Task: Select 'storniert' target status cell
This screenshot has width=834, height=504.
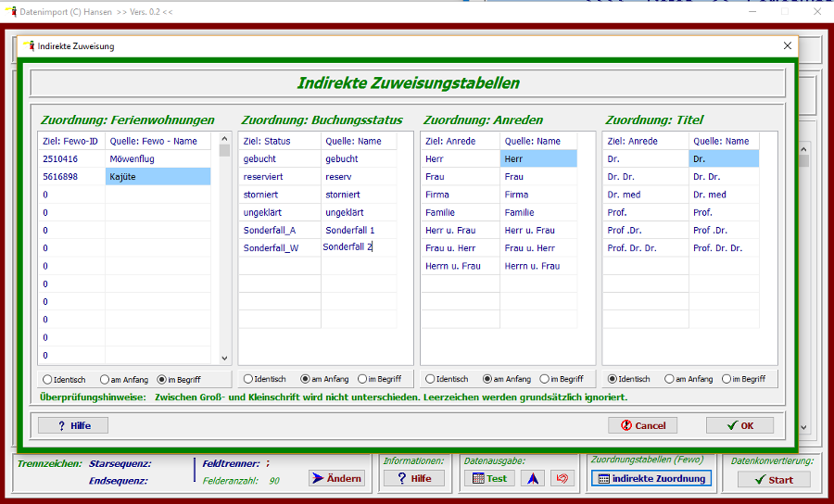Action: pyautogui.click(x=279, y=195)
